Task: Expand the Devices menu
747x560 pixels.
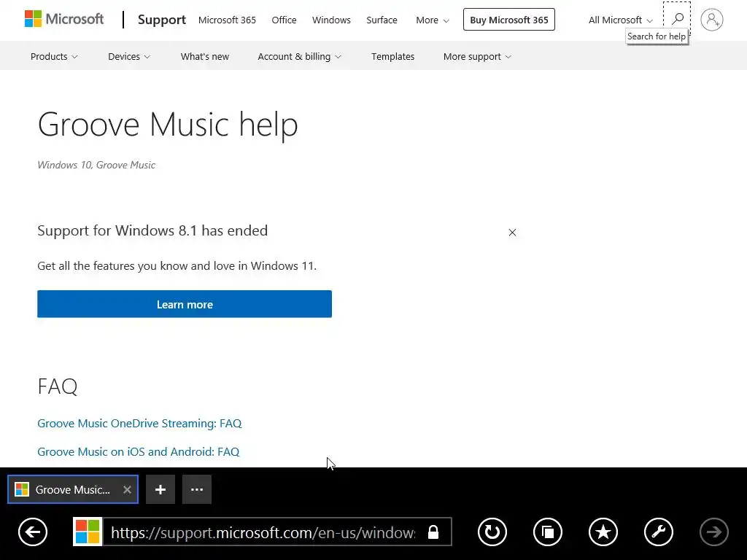Action: pyautogui.click(x=129, y=56)
